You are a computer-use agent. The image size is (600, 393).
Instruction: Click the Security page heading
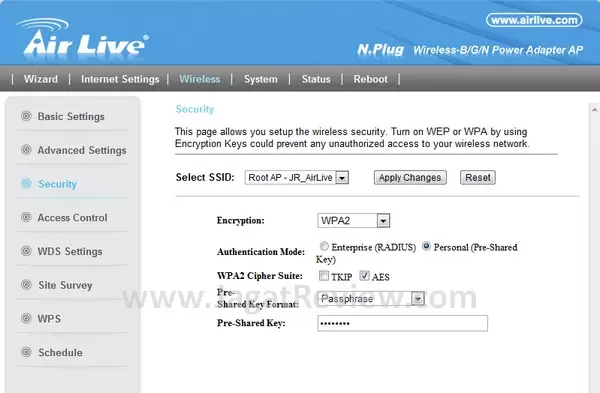[195, 109]
